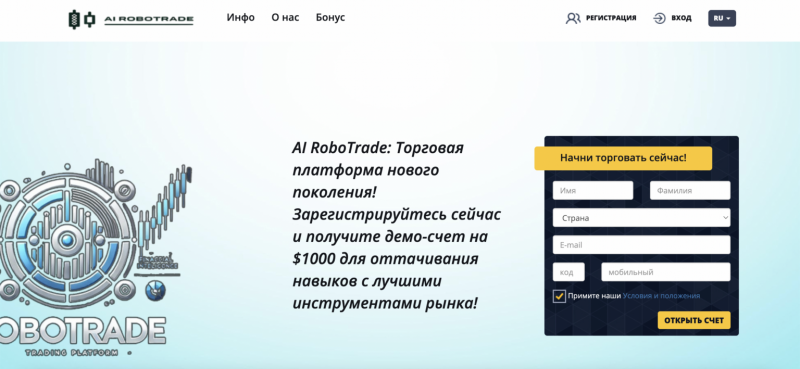Viewport: 800px width, 369px height.
Task: Open the RU language dropdown
Action: click(x=722, y=18)
